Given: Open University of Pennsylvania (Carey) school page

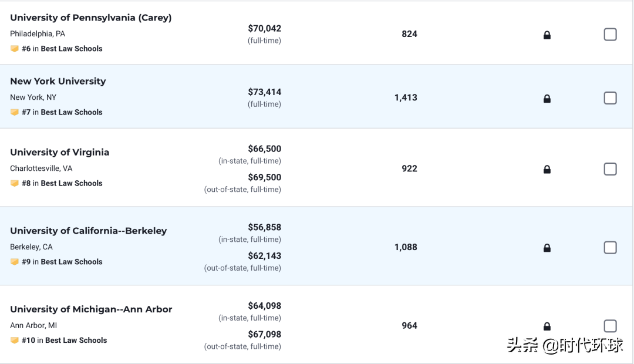Looking at the screenshot, I should 91,18.
